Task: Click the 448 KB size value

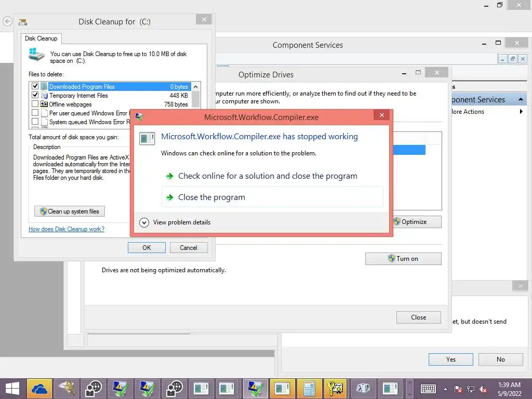Action: click(179, 96)
